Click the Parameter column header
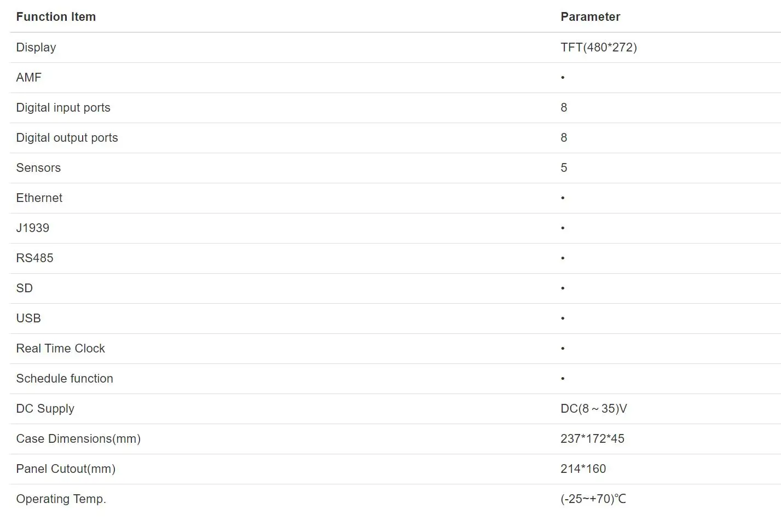This screenshot has width=781, height=532. 590,17
